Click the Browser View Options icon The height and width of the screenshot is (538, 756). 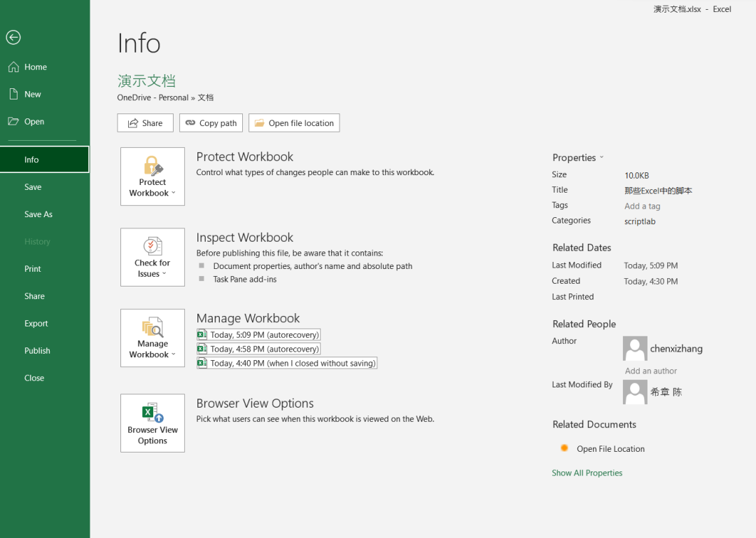click(153, 413)
